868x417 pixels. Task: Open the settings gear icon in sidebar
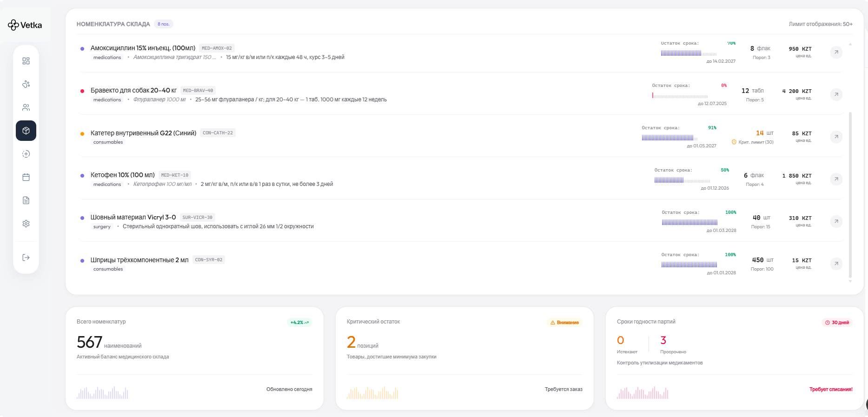[x=26, y=224]
